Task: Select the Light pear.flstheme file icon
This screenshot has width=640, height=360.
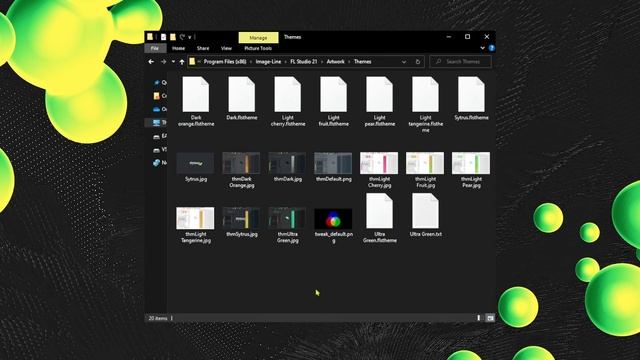Action: click(379, 94)
